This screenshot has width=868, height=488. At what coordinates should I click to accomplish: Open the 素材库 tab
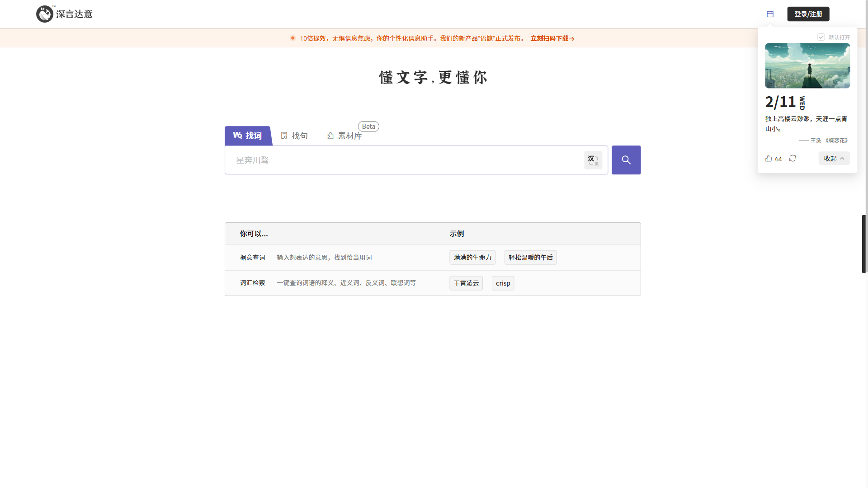click(x=345, y=136)
